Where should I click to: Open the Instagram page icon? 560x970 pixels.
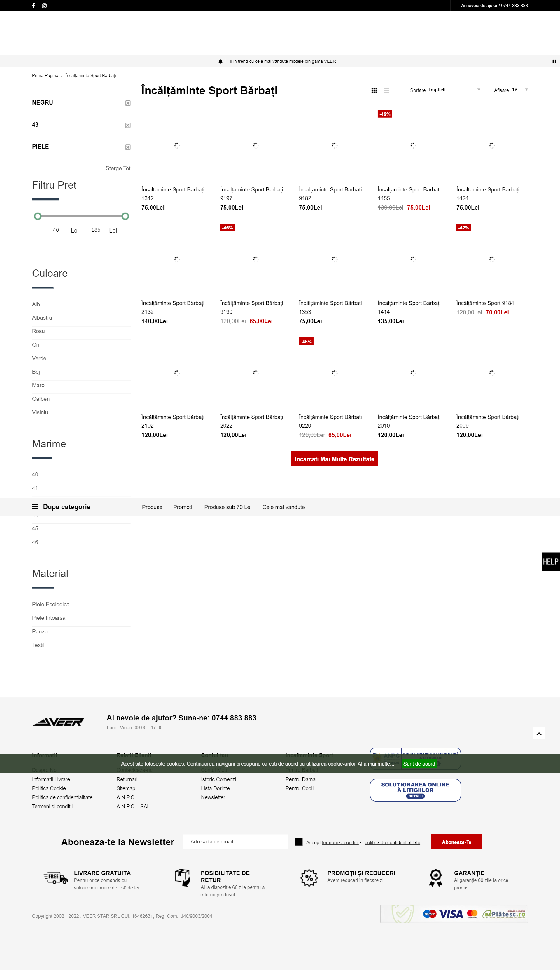pos(44,5)
